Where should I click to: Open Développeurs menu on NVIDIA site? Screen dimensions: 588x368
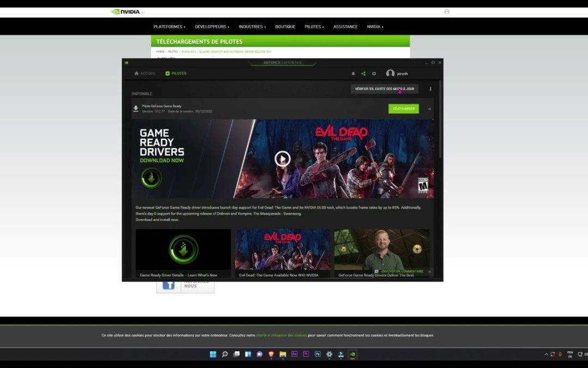(x=212, y=27)
